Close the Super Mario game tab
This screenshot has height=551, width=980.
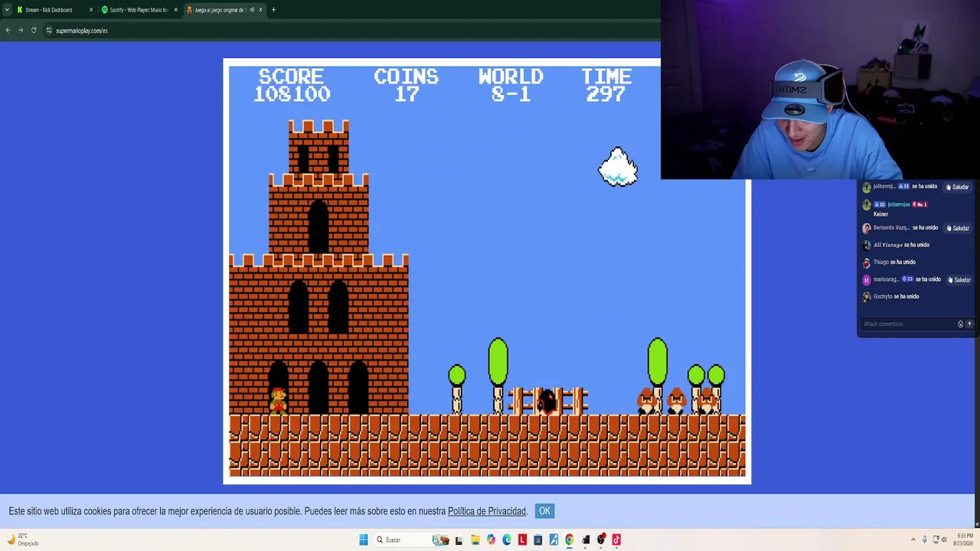coord(260,10)
